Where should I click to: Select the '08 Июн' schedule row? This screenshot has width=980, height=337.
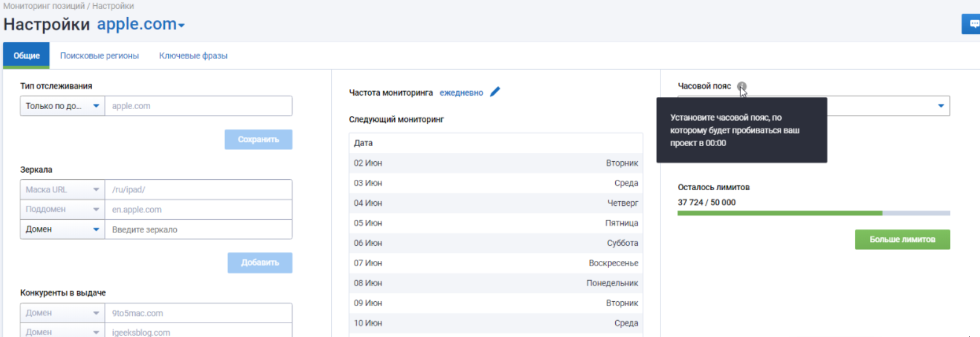coord(496,283)
